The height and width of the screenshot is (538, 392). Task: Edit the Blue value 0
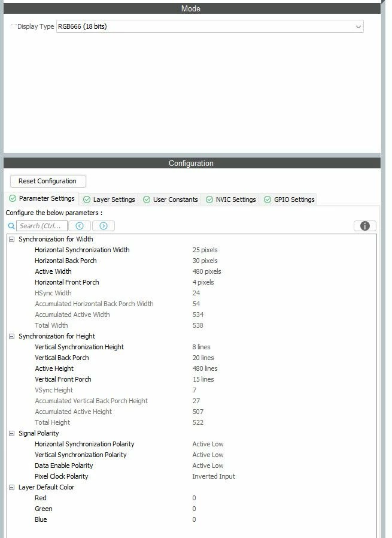(195, 519)
